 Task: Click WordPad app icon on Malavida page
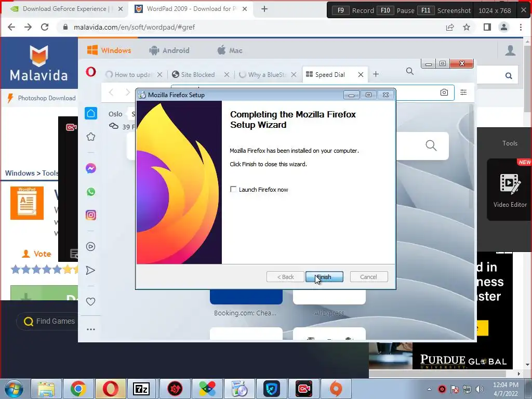[27, 203]
